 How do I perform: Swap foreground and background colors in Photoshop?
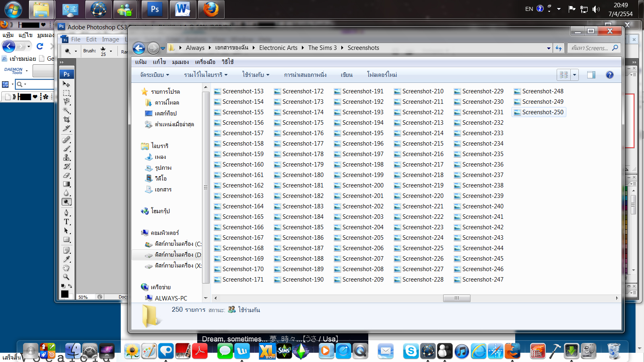[70, 286]
